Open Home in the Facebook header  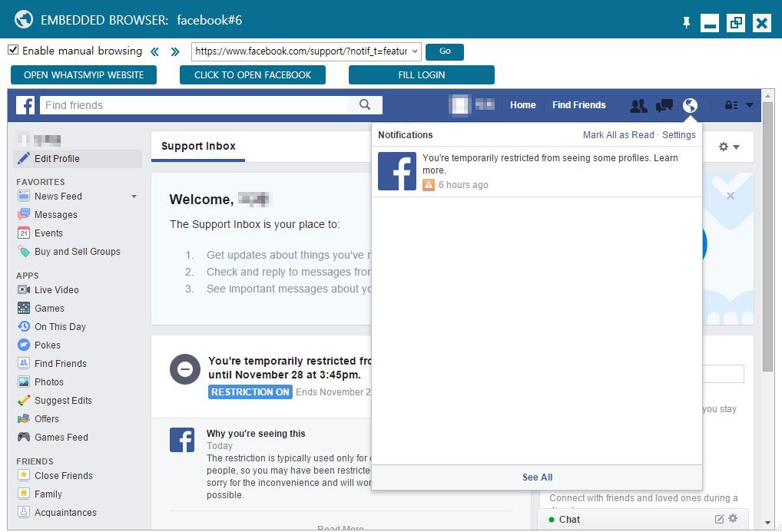tap(522, 105)
